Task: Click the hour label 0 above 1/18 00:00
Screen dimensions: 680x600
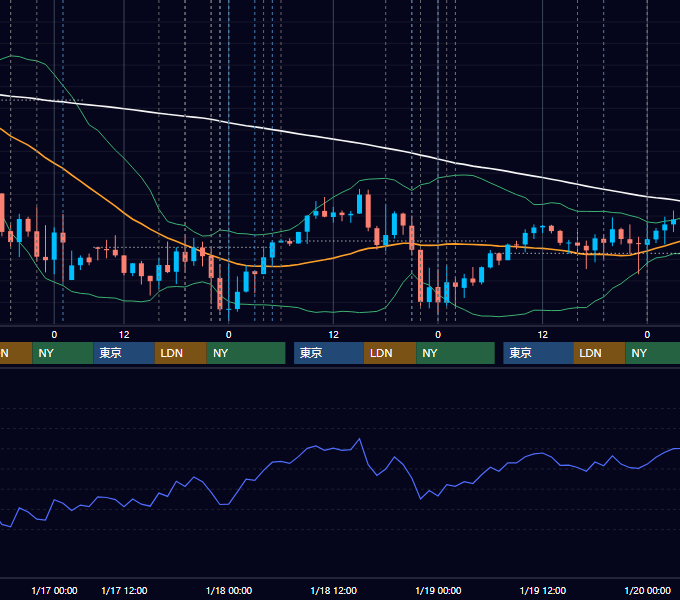Action: coord(229,335)
